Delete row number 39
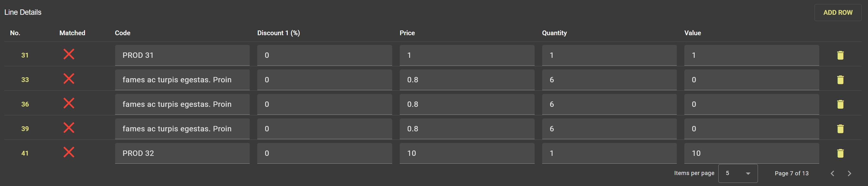Image resolution: width=868 pixels, height=186 pixels. click(840, 129)
